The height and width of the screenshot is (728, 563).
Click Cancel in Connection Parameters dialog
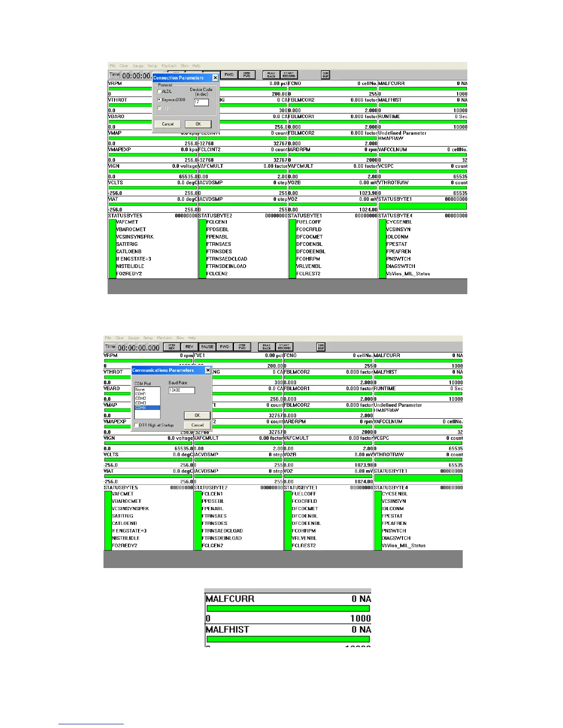(168, 124)
